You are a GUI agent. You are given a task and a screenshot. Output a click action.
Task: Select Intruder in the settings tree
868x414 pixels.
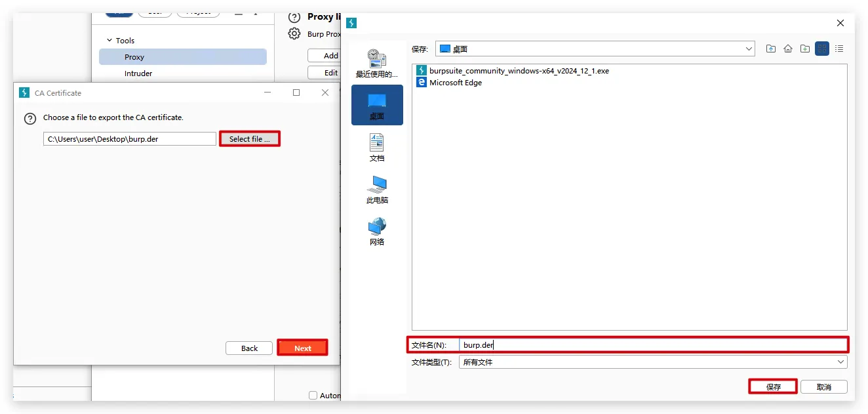pyautogui.click(x=138, y=73)
